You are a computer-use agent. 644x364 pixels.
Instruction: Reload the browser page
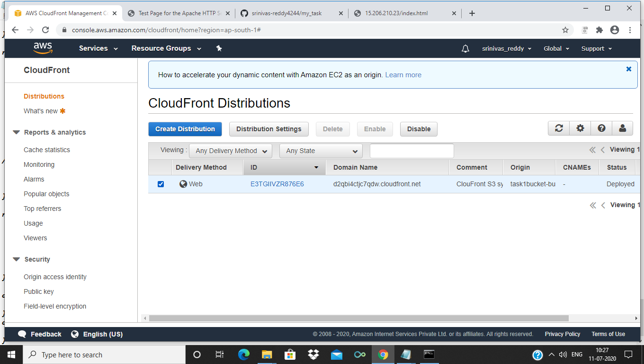coord(45,30)
